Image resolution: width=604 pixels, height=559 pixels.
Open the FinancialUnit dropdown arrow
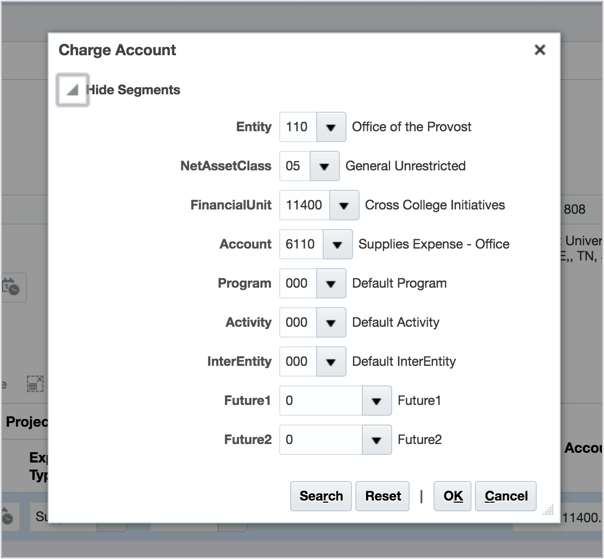pyautogui.click(x=343, y=205)
